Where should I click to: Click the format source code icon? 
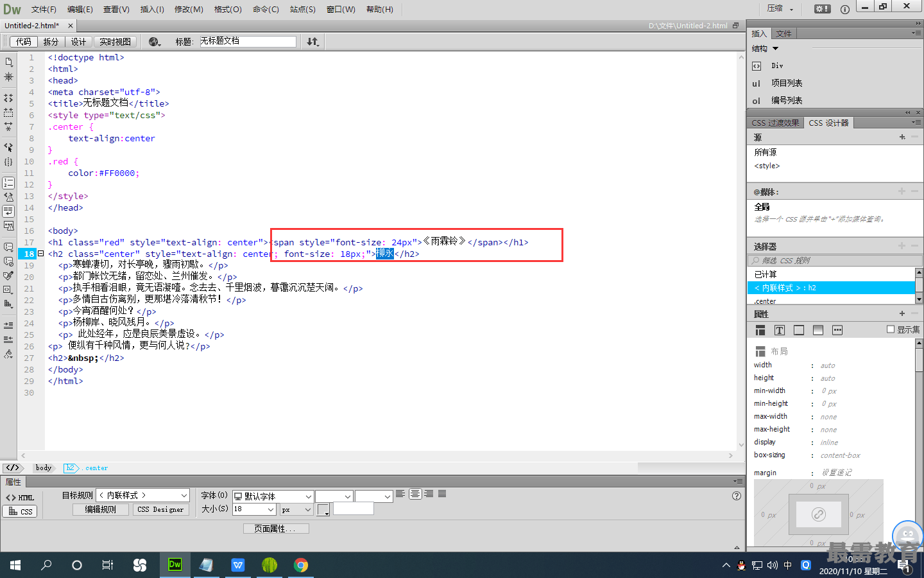tap(8, 354)
